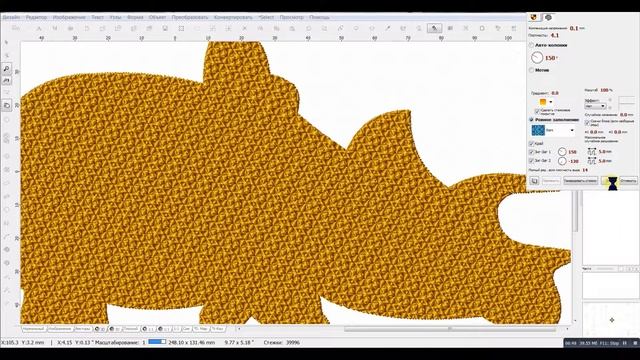
Task: Click the fill angle value 150
Action: pos(551,58)
